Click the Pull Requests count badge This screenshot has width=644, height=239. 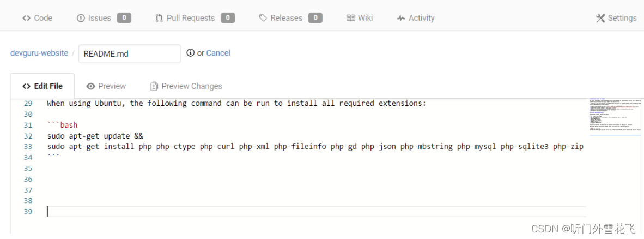228,18
